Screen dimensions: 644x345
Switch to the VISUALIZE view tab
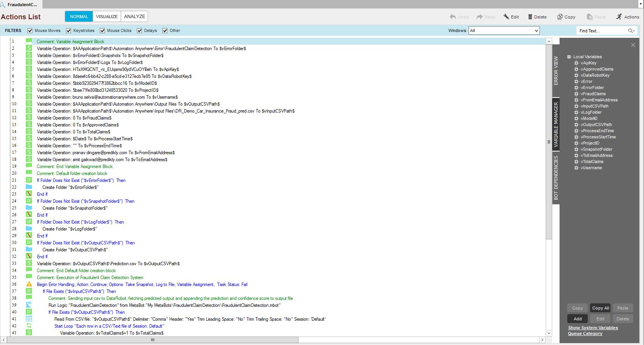[107, 17]
